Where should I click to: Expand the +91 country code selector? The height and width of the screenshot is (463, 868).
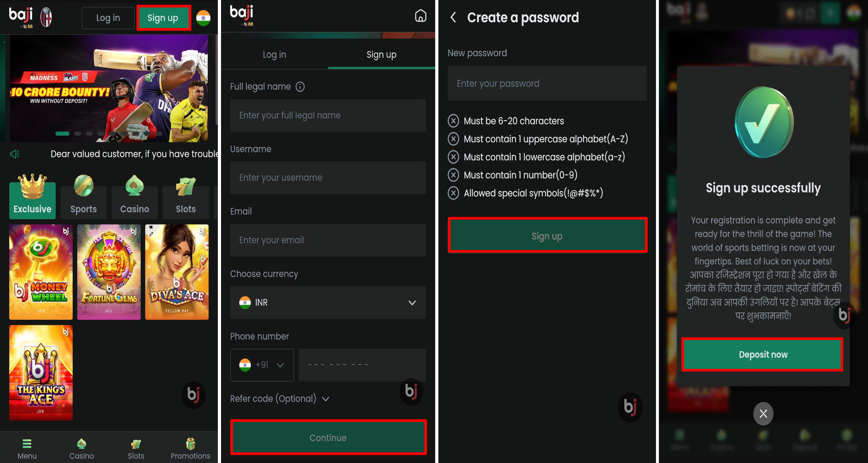pos(262,365)
